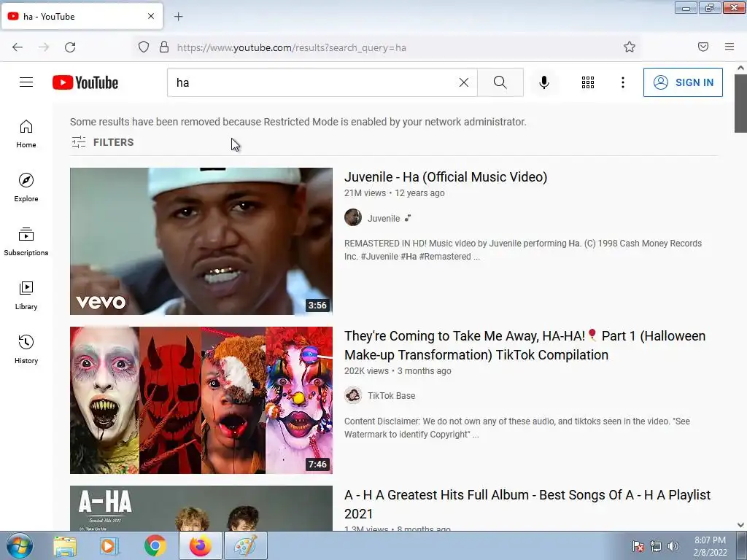Click the page vertical scrollbar thumb
747x560 pixels.
pos(740,104)
